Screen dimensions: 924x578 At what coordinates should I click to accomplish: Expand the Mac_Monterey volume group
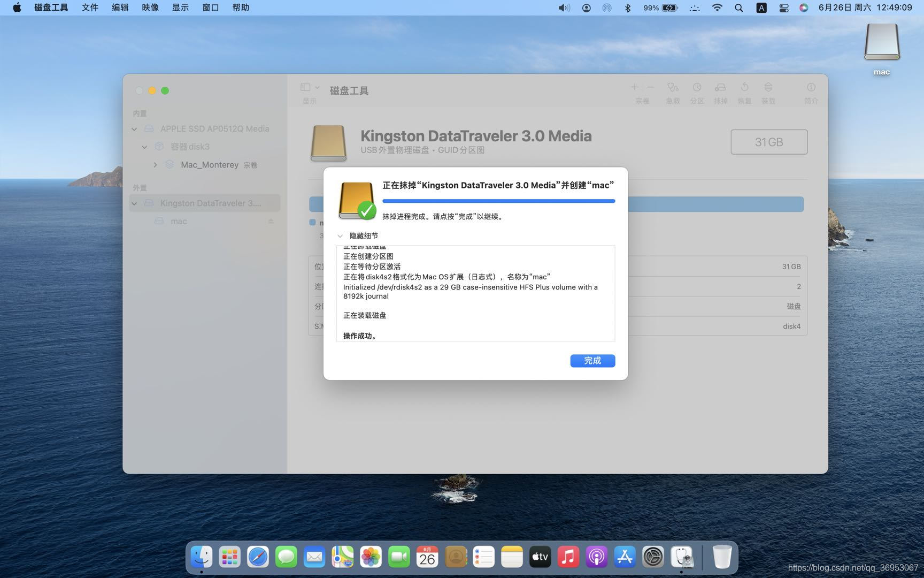tap(155, 165)
